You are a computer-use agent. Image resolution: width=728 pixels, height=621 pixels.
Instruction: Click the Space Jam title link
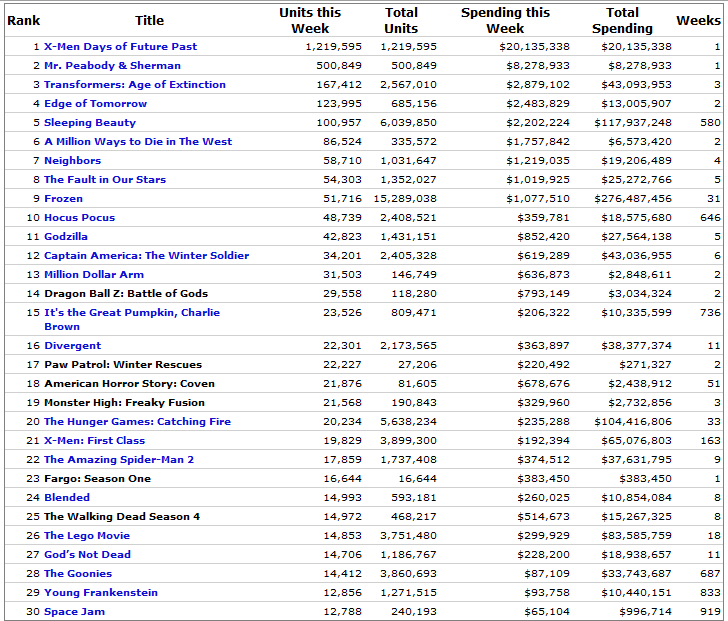pos(74,612)
